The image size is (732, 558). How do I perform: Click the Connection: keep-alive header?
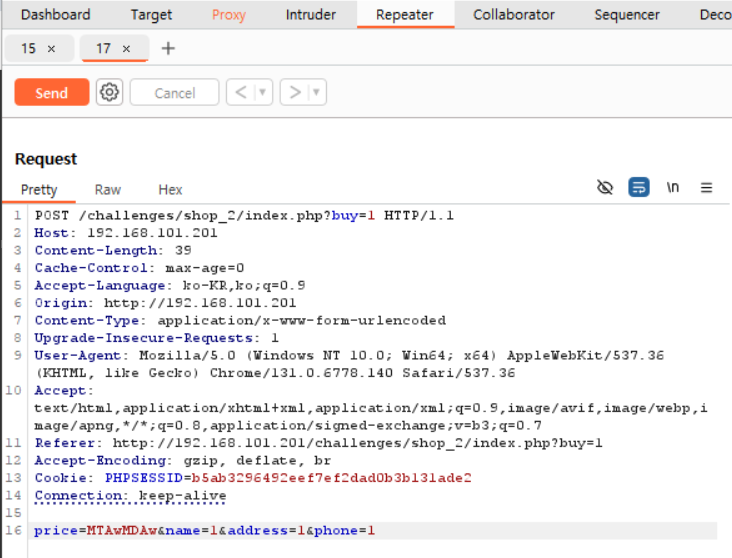[130, 495]
